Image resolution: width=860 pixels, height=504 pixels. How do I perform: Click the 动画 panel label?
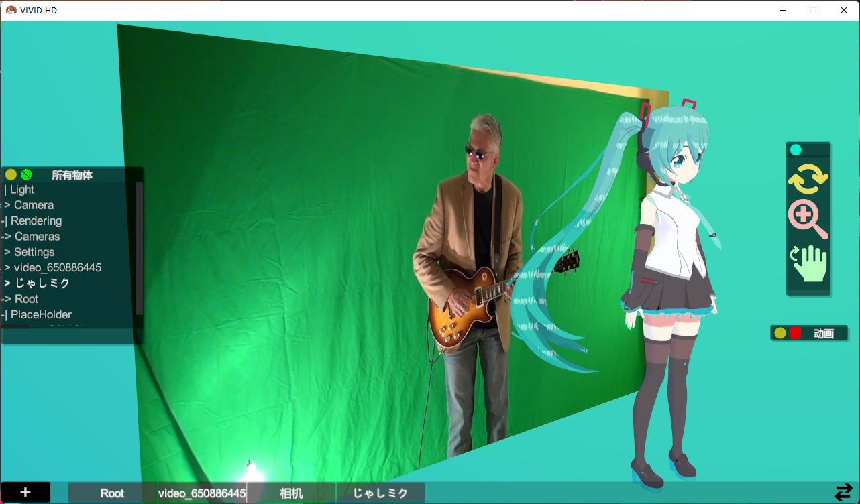(823, 333)
